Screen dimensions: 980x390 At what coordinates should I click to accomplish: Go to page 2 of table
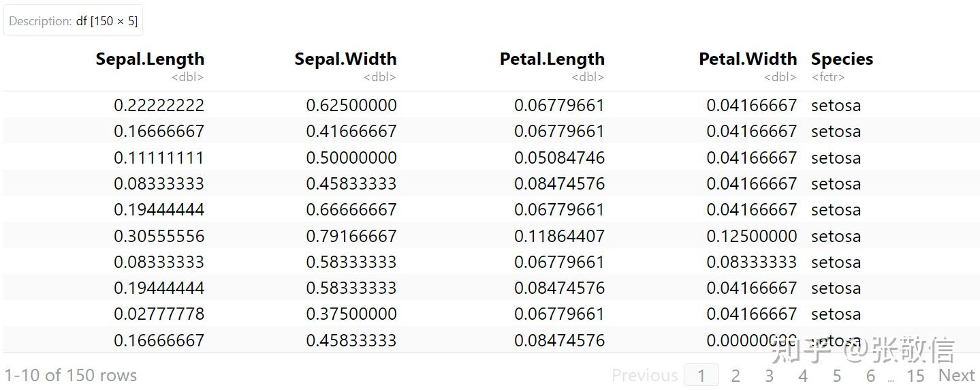click(x=736, y=376)
